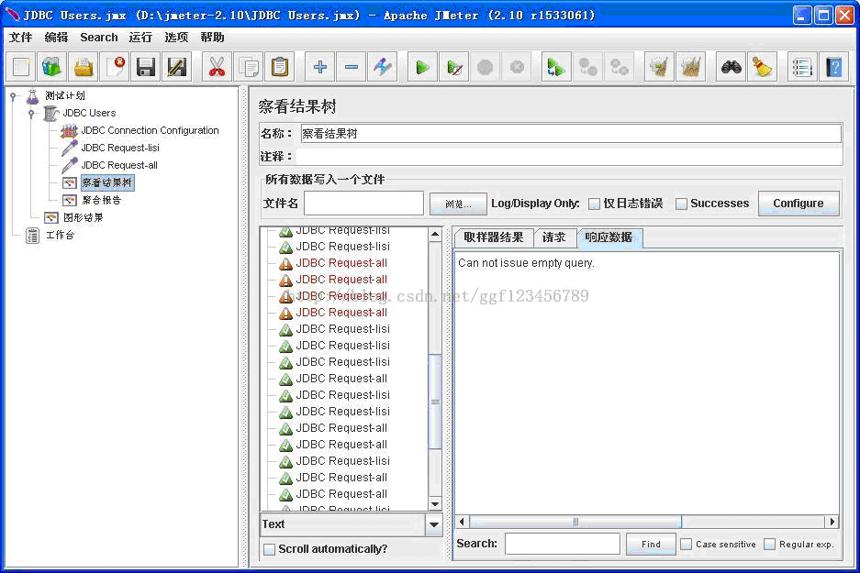The height and width of the screenshot is (573, 860).
Task: Click the binoculars Search icon
Action: pos(731,67)
